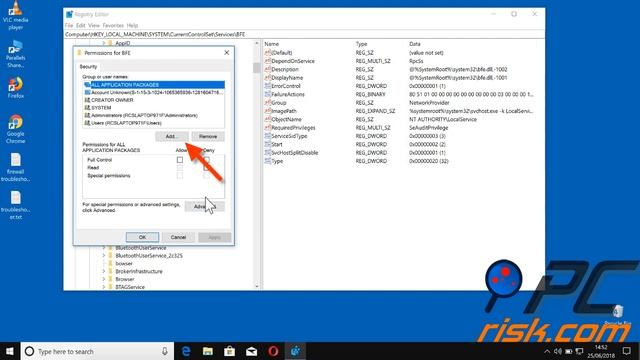Expand BluetoothUserService_2c325 key
This screenshot has width=640, height=360.
(x=104, y=256)
